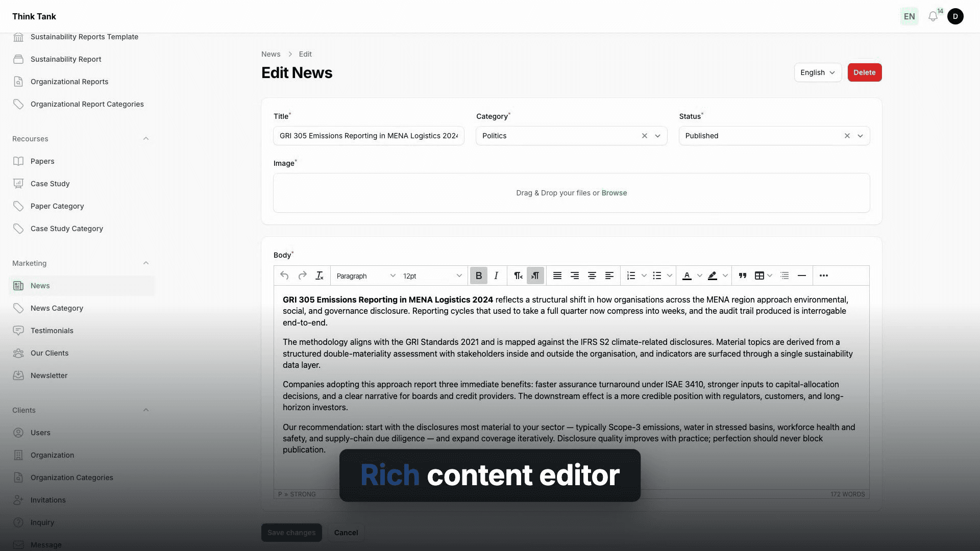Viewport: 980px width, 551px height.
Task: Undo the last edit in body editor
Action: coord(284,275)
